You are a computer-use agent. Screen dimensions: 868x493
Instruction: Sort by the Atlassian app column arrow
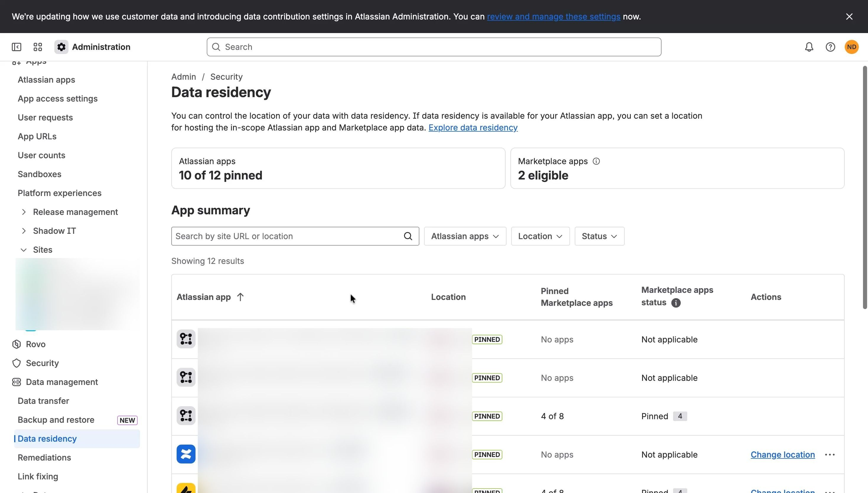pyautogui.click(x=240, y=297)
